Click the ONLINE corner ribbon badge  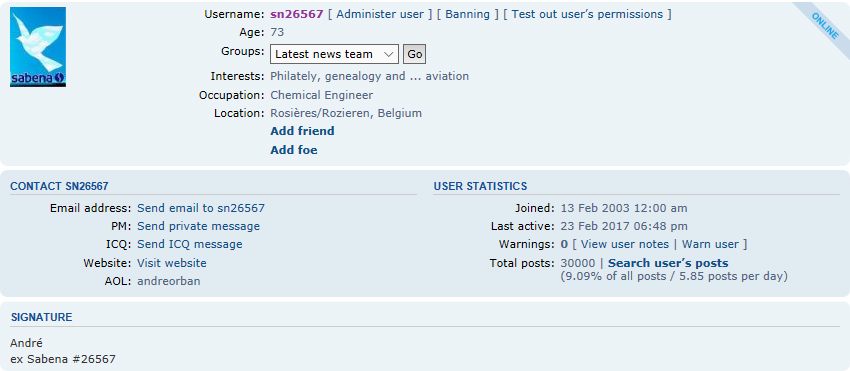click(825, 26)
